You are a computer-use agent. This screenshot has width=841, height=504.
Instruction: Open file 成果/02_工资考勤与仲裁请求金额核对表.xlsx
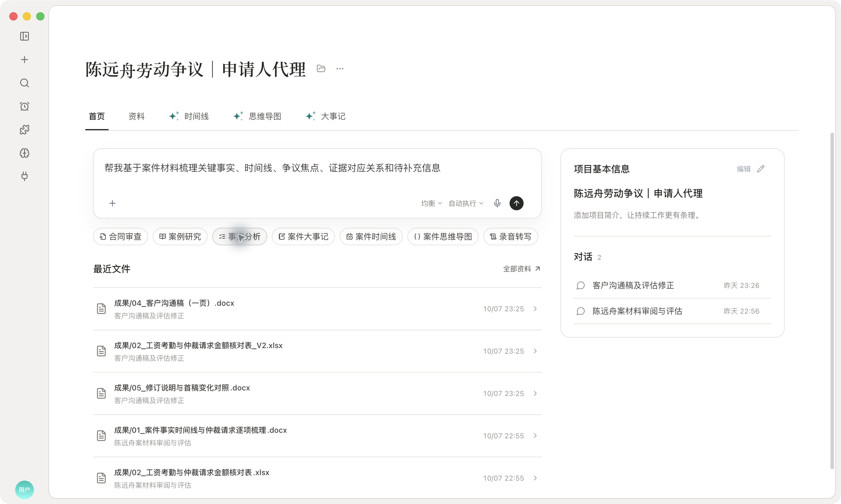click(317, 478)
